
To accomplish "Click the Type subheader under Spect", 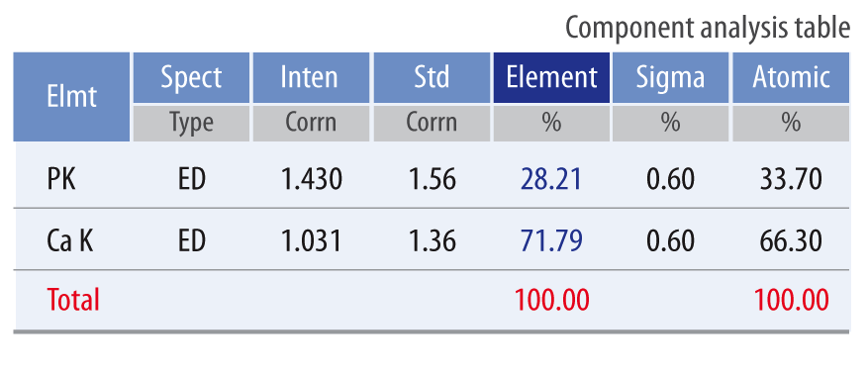I will (191, 124).
